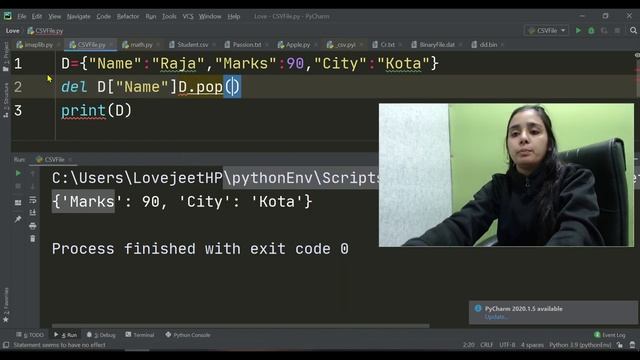The height and width of the screenshot is (360, 640).
Task: Open the VCS menu
Action: pyautogui.click(x=188, y=16)
